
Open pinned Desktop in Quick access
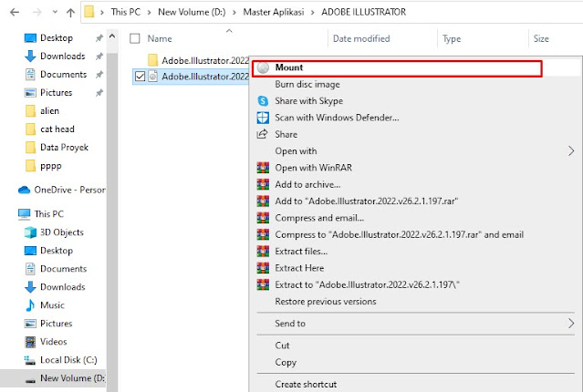click(57, 38)
